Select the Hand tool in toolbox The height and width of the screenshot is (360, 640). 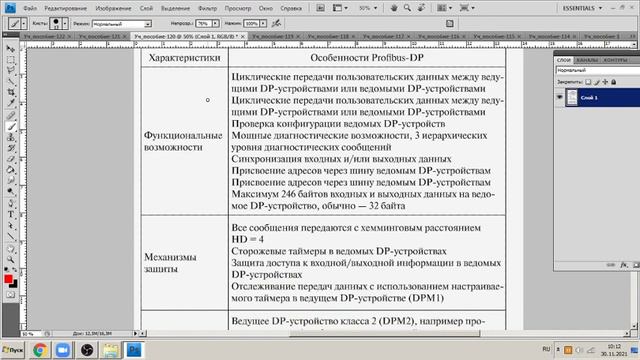tap(11, 249)
